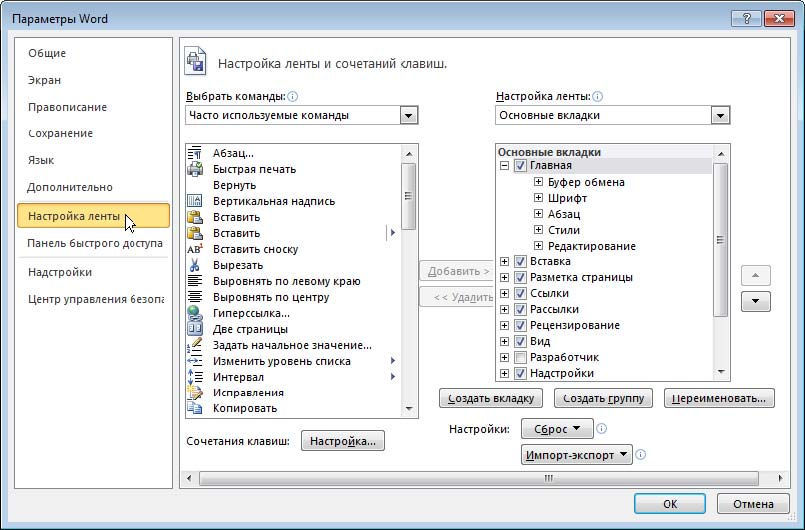Viewport: 805px width, 530px height.
Task: Click the info icon beside Настройка ленты label
Action: pyautogui.click(x=597, y=96)
